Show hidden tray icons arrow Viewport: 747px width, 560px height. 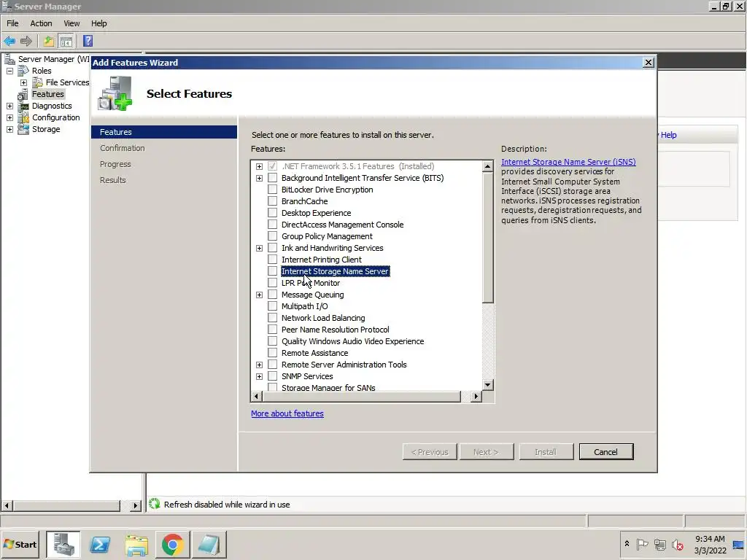pos(627,543)
